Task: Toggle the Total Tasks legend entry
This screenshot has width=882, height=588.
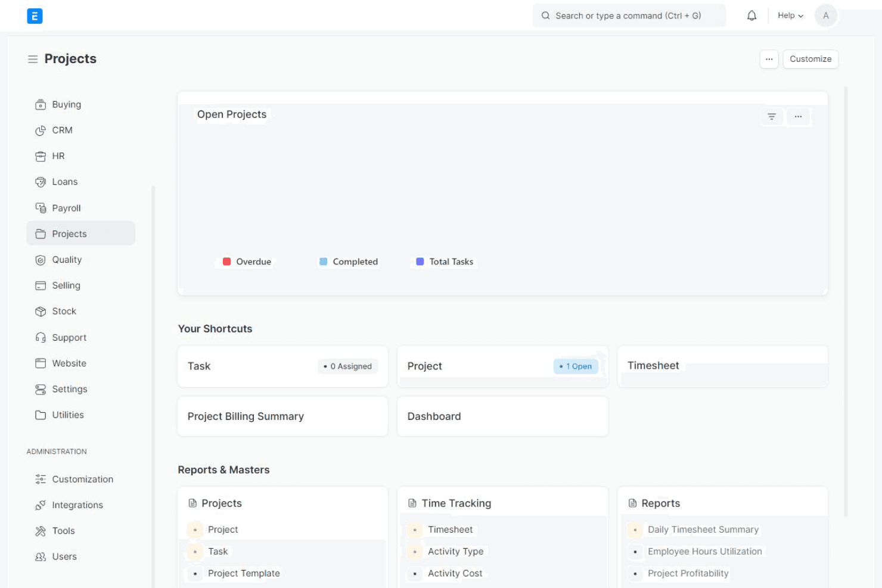Action: (x=445, y=262)
